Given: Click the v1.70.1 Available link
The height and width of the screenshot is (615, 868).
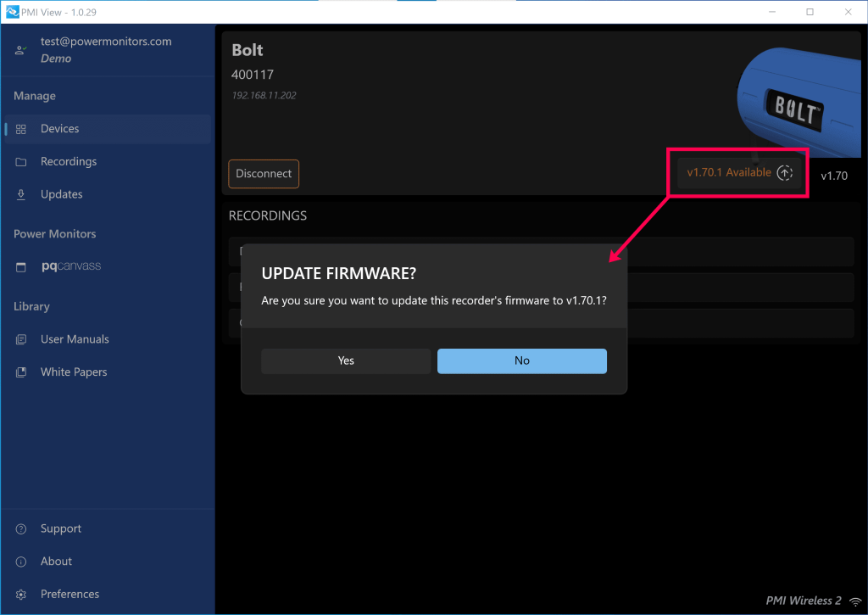Looking at the screenshot, I should point(727,171).
